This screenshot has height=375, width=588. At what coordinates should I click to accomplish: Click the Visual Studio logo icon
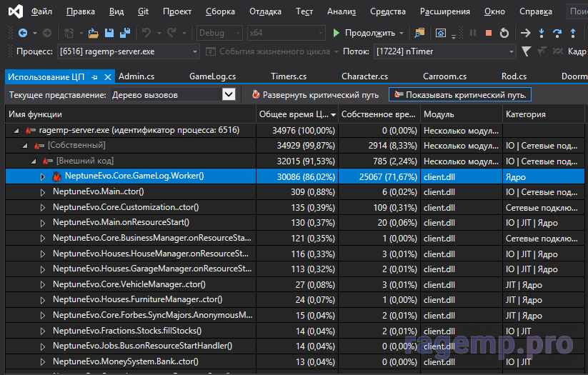[x=16, y=11]
